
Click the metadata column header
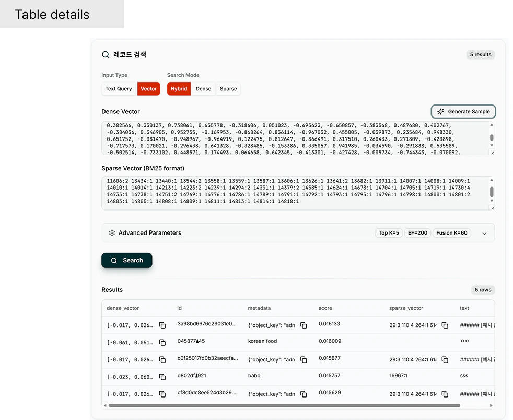click(x=259, y=308)
